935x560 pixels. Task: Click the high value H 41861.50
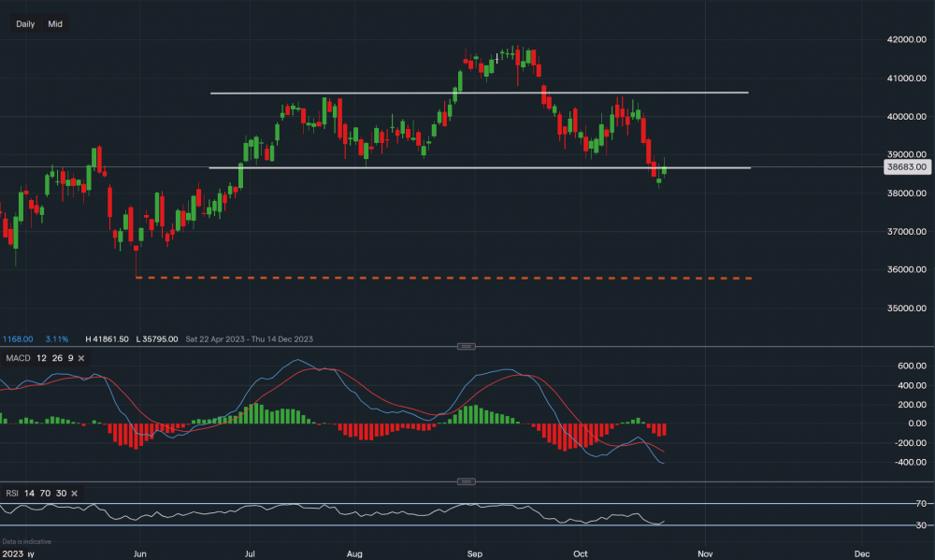tap(107, 338)
